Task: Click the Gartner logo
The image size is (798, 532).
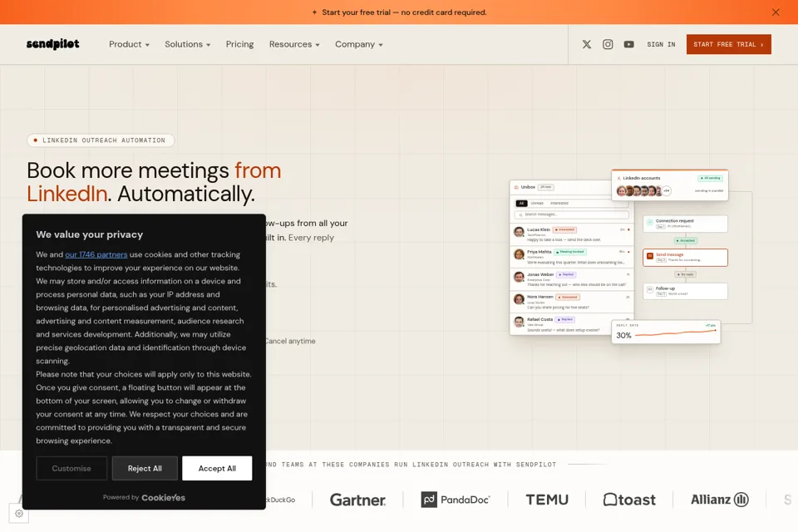Action: click(x=357, y=500)
